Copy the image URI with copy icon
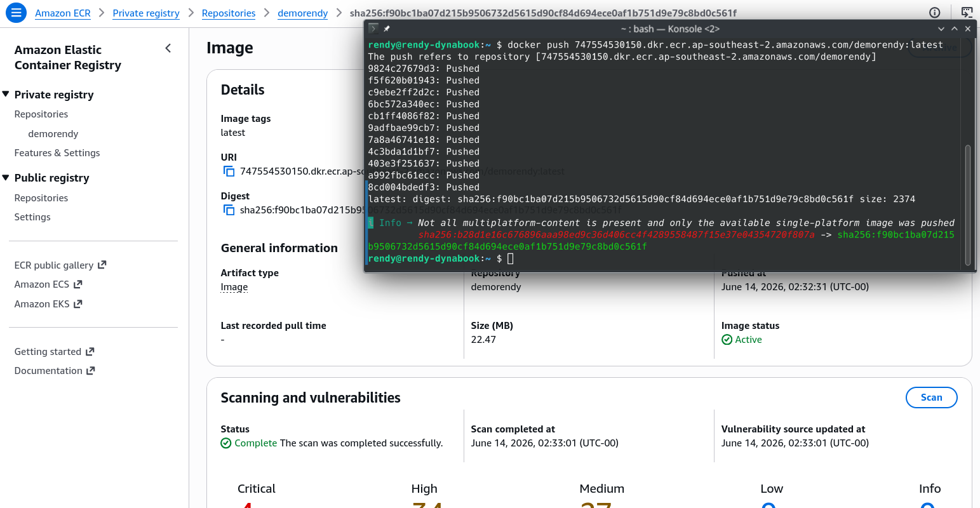 229,171
